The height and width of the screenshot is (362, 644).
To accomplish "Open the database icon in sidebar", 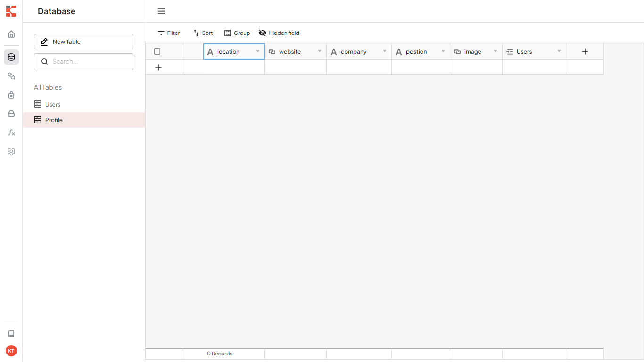I will tap(11, 57).
